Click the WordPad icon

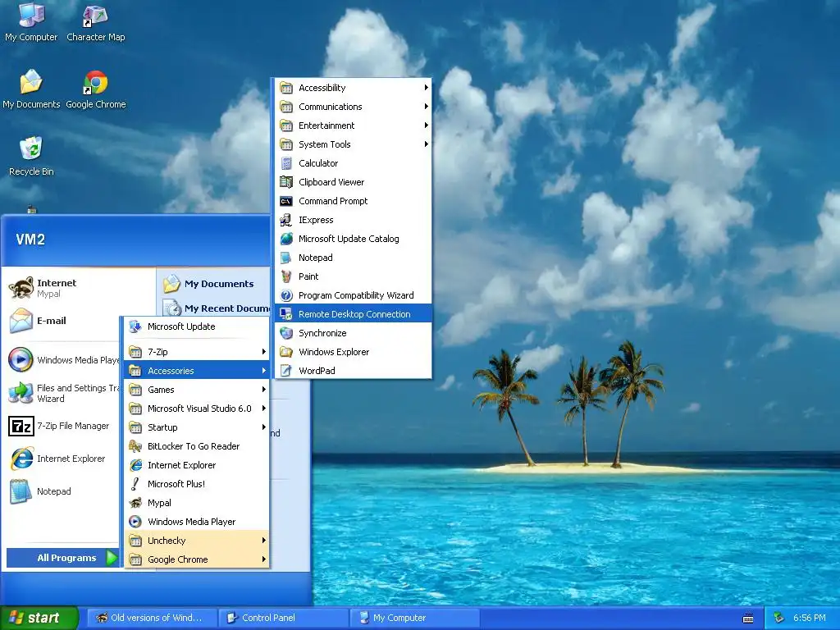click(286, 371)
